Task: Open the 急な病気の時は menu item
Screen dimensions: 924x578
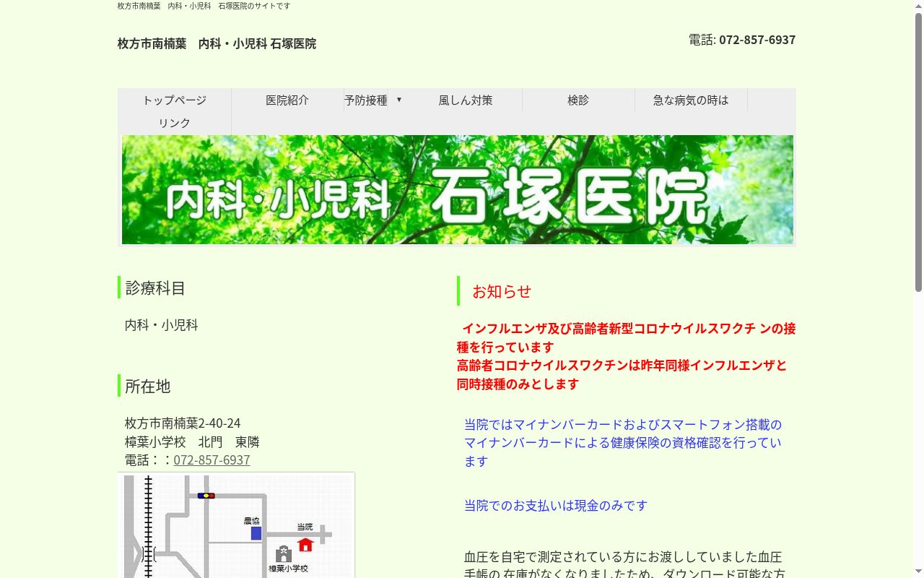Action: pos(691,100)
